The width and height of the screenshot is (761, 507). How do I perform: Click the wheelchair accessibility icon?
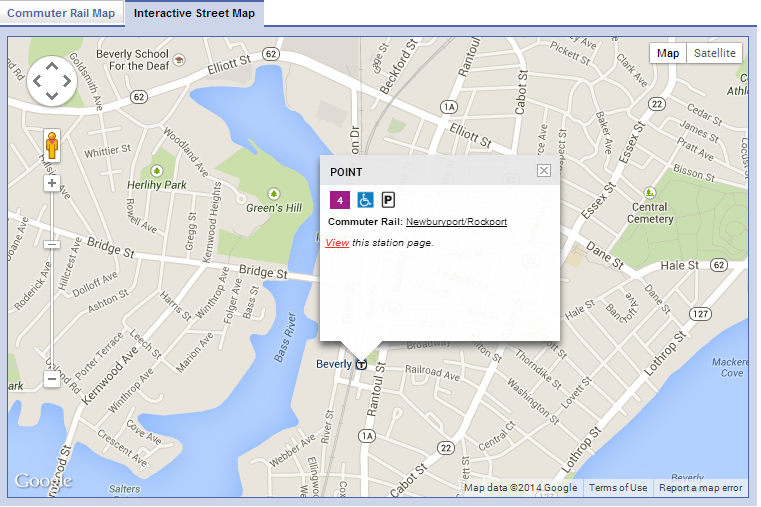coord(365,200)
